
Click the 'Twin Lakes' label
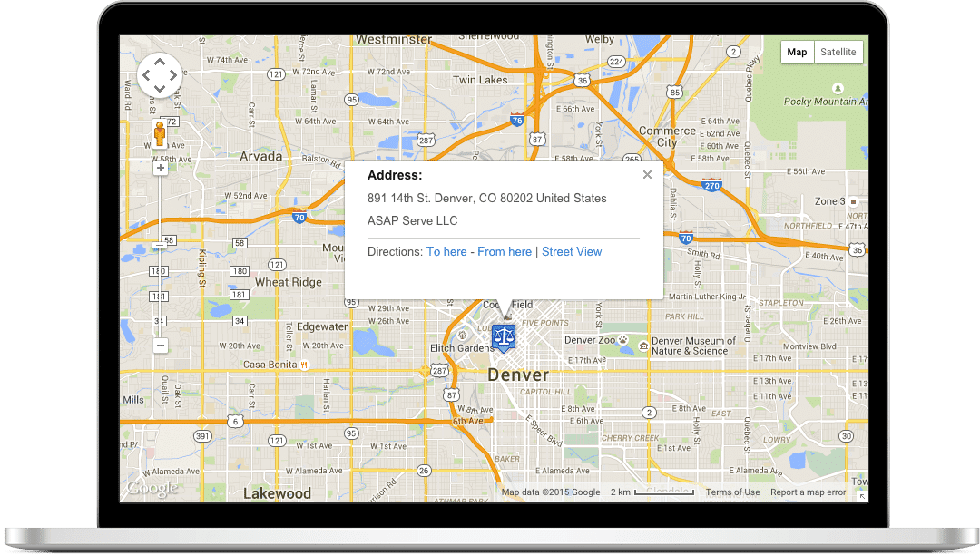(x=480, y=80)
